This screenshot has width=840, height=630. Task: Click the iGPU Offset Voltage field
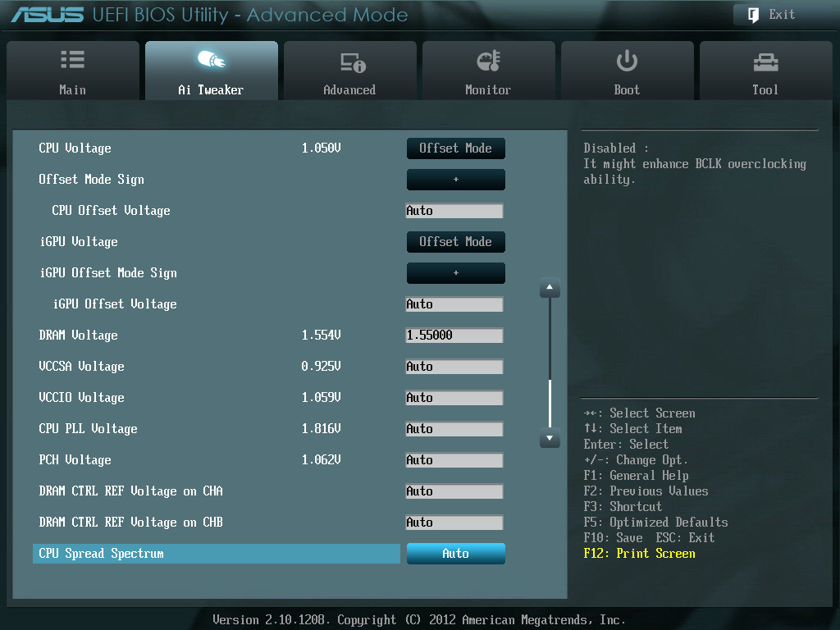(454, 304)
